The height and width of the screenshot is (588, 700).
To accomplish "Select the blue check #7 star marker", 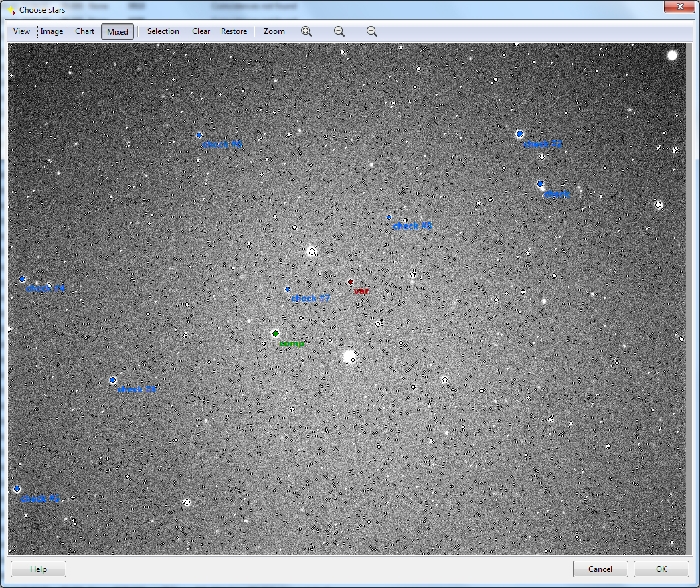I will click(x=288, y=289).
